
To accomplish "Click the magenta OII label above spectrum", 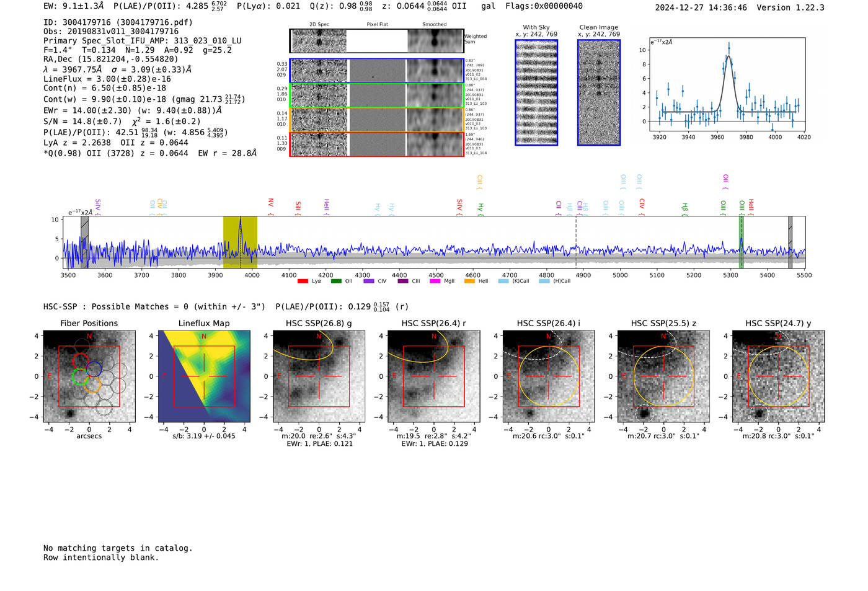I will [x=725, y=182].
